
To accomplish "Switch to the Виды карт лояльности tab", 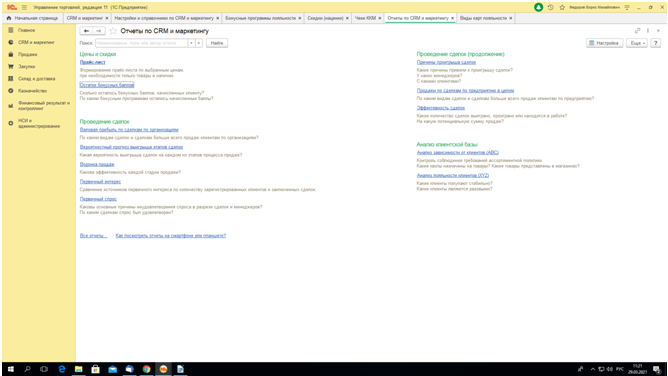I will coord(483,18).
